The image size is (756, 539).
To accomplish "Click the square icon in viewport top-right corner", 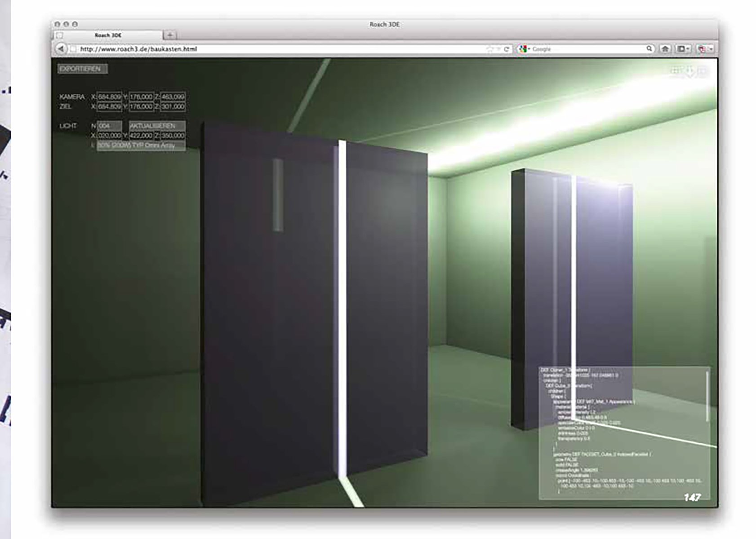I will coord(703,71).
